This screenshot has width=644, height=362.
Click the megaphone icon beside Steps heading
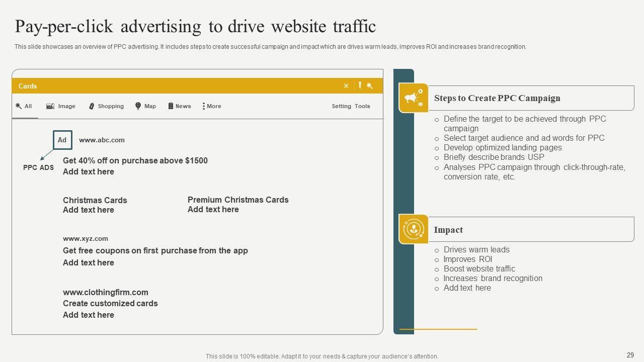(x=414, y=98)
